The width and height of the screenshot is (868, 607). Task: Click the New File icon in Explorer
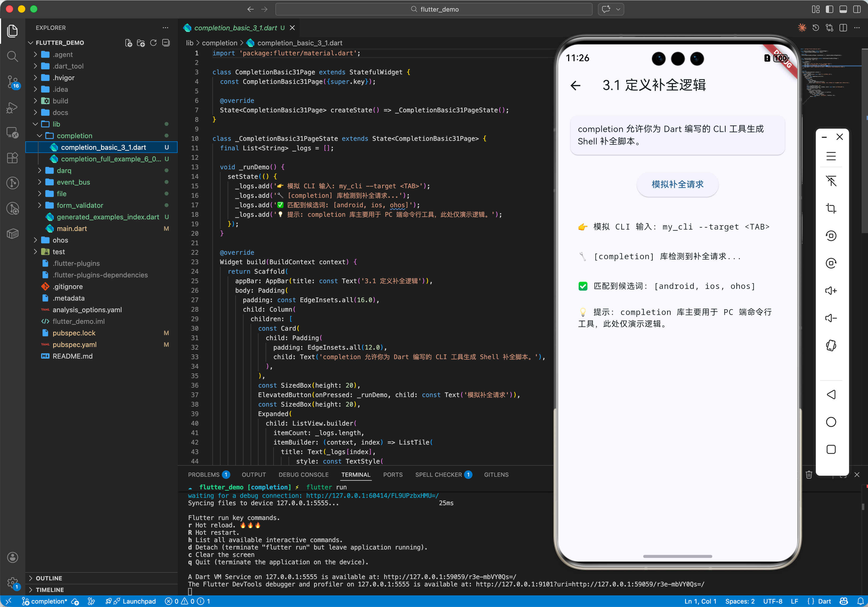[129, 43]
